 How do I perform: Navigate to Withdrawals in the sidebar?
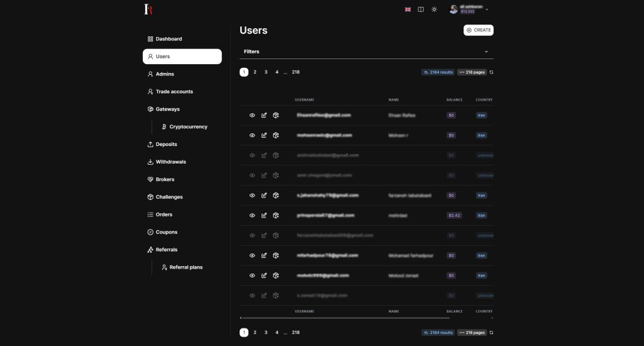(171, 162)
